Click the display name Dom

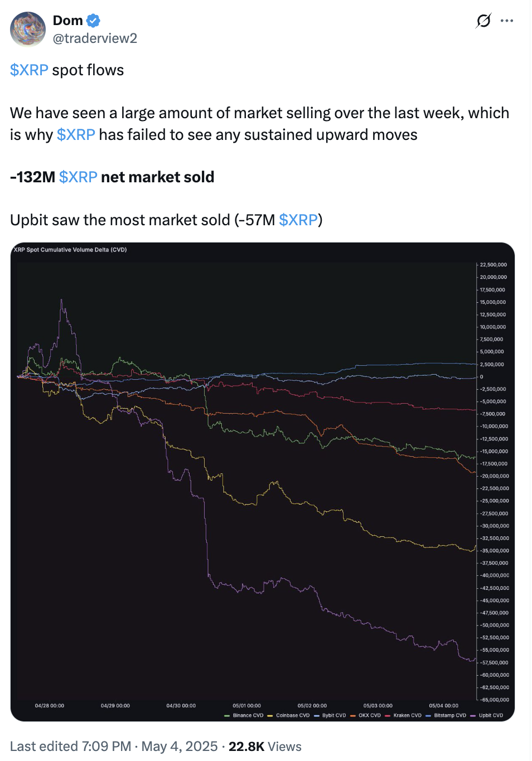(67, 21)
